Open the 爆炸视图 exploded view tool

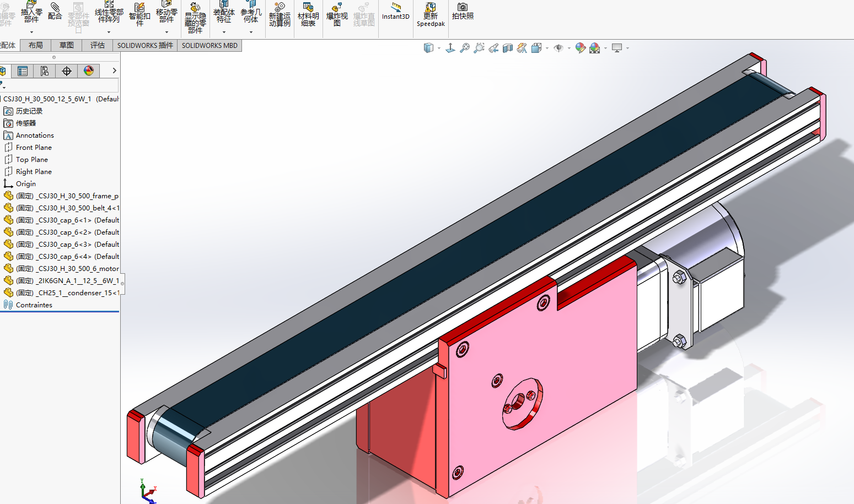coord(337,14)
